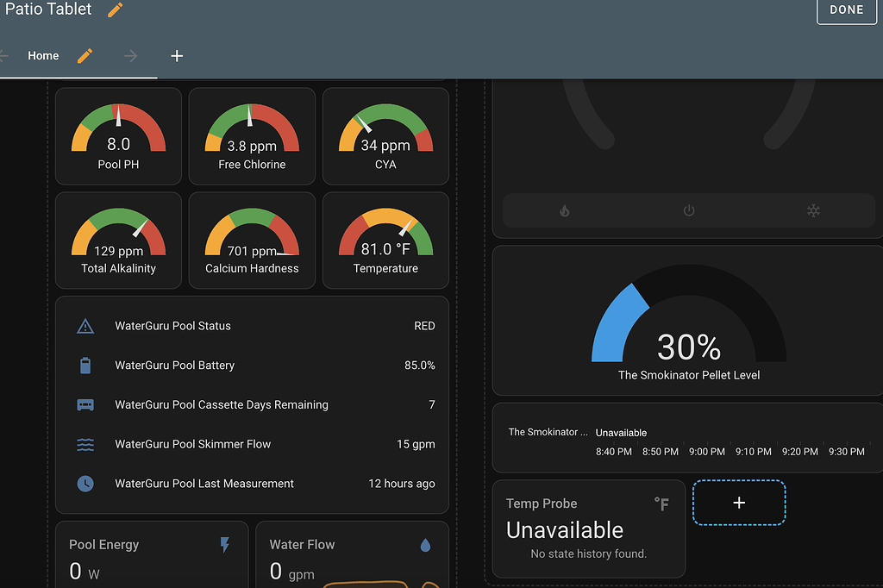Image resolution: width=883 pixels, height=588 pixels.
Task: Click the warning triangle beside WaterGuru Pool Status
Action: (x=85, y=326)
